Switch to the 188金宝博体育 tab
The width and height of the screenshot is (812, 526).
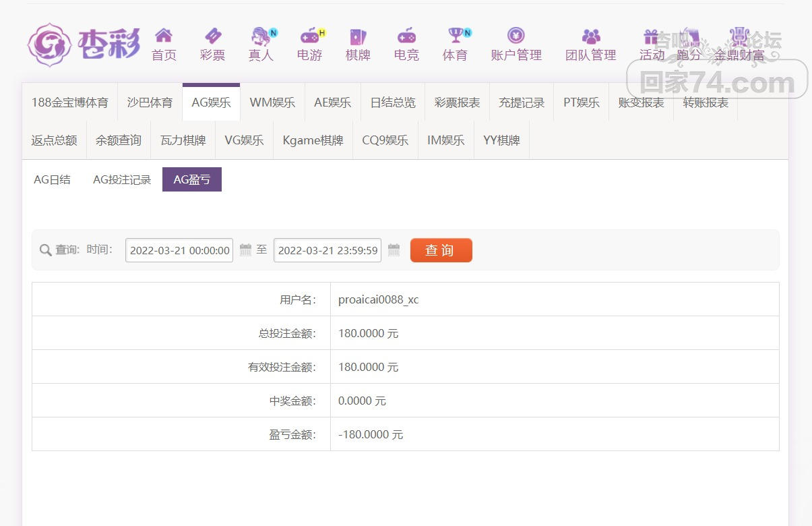(x=69, y=103)
